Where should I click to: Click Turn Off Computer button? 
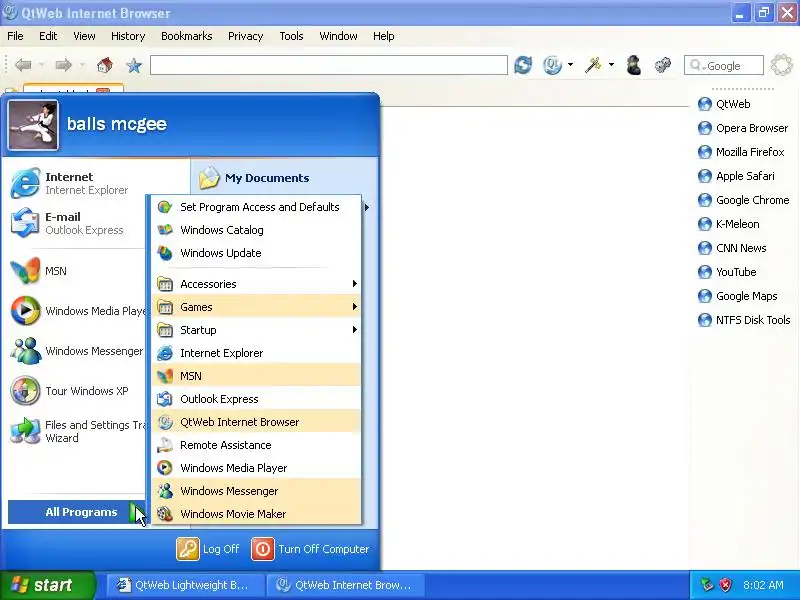click(310, 549)
